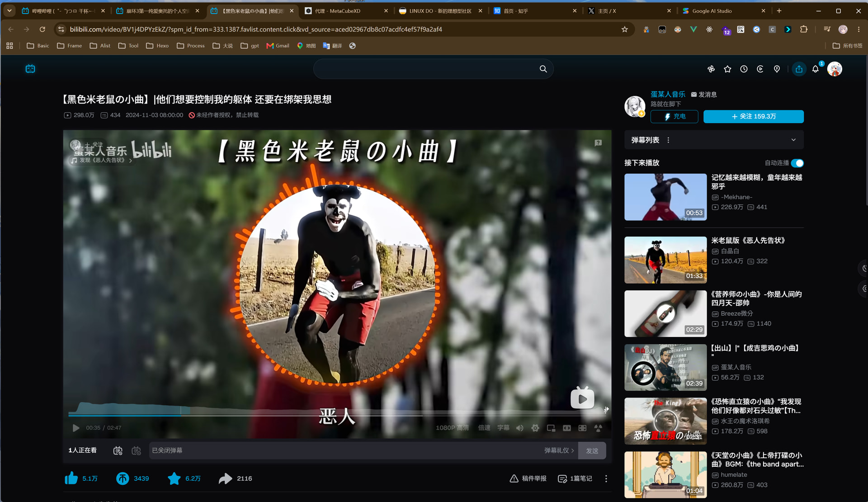Open the danmaku settings icon
The image size is (868, 502).
click(136, 450)
